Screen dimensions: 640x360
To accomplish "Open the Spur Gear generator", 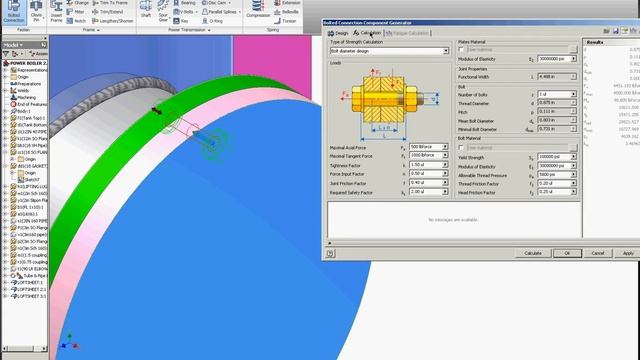I will point(163,12).
